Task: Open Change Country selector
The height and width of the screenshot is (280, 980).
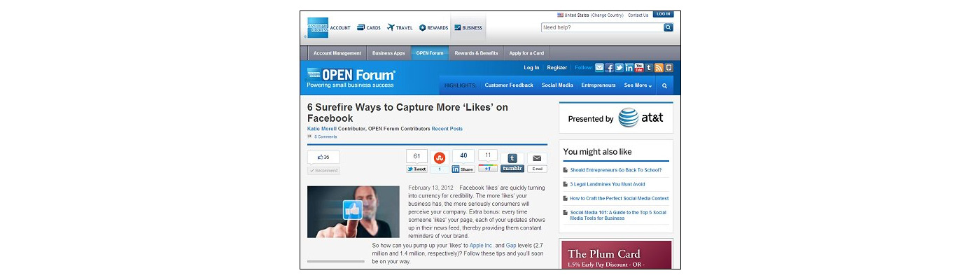Action: point(607,15)
